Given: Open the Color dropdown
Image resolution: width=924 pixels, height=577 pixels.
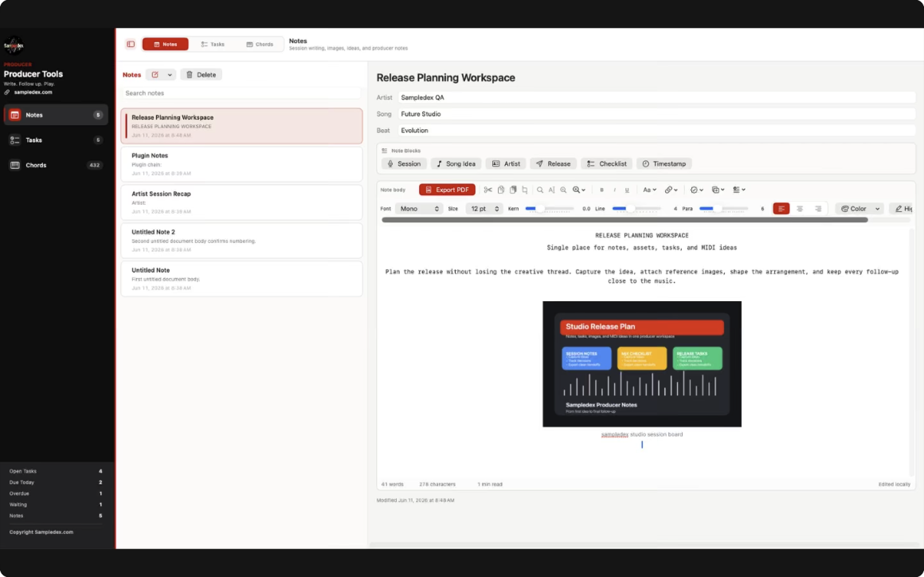Looking at the screenshot, I should point(859,209).
